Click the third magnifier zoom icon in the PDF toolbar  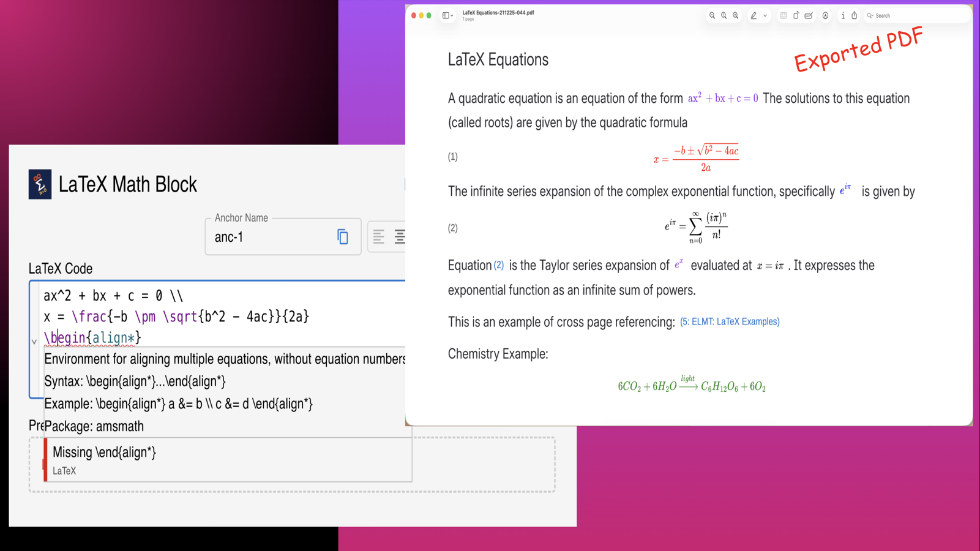(736, 15)
